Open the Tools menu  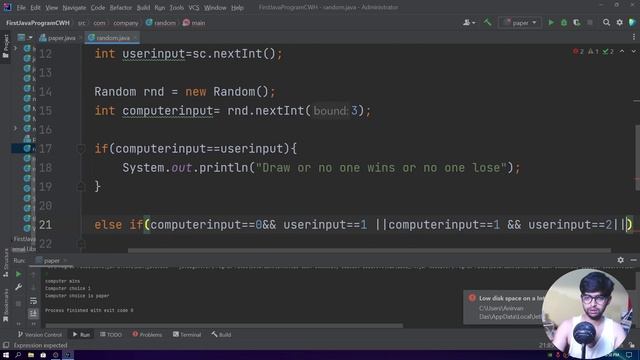click(x=177, y=7)
